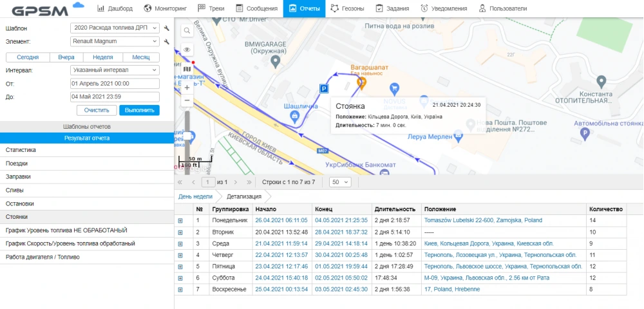Click the map search magnifier icon
Image resolution: width=644 pixels, height=309 pixels.
pyautogui.click(x=187, y=30)
